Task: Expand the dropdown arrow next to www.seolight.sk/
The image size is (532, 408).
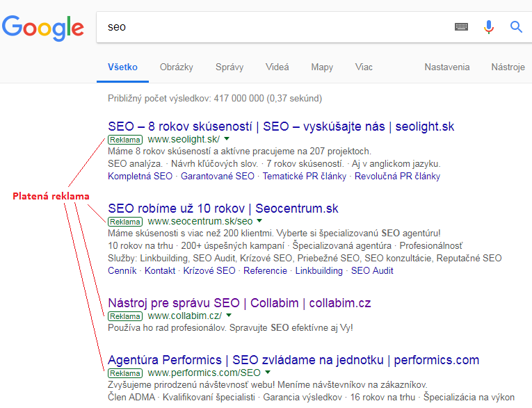Action: (x=227, y=139)
